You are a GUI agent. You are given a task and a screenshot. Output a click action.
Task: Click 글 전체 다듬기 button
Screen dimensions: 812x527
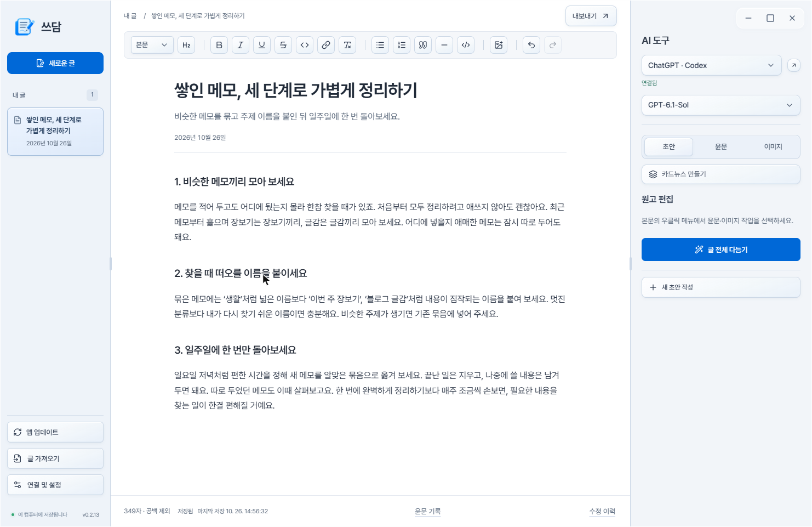[x=721, y=250]
